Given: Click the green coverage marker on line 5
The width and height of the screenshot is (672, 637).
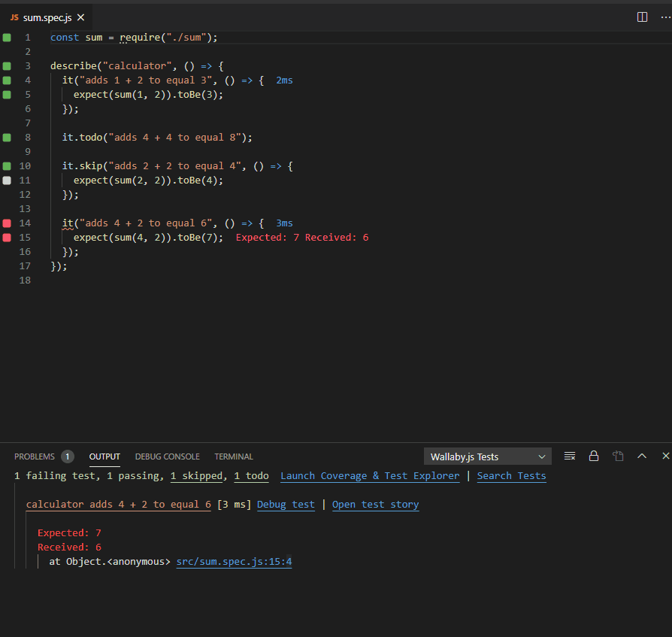Looking at the screenshot, I should click(x=7, y=94).
